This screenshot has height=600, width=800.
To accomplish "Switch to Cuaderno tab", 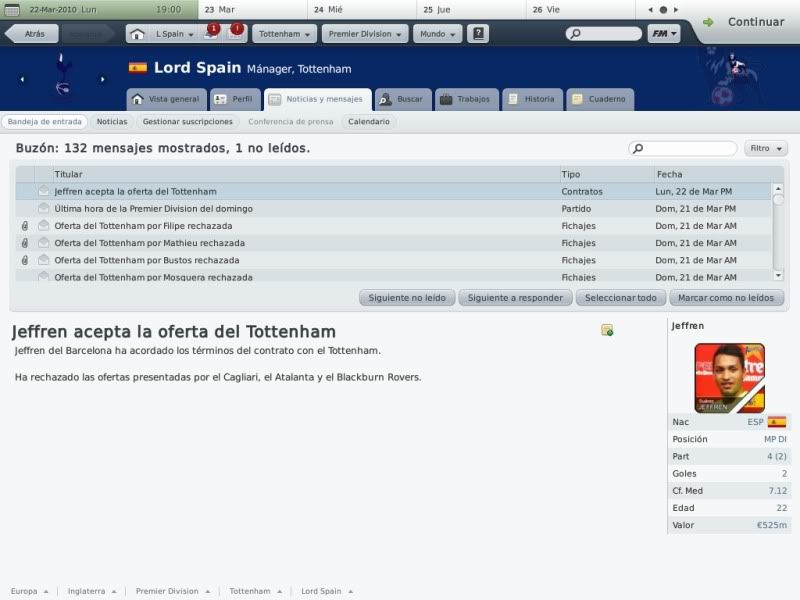I will point(600,99).
